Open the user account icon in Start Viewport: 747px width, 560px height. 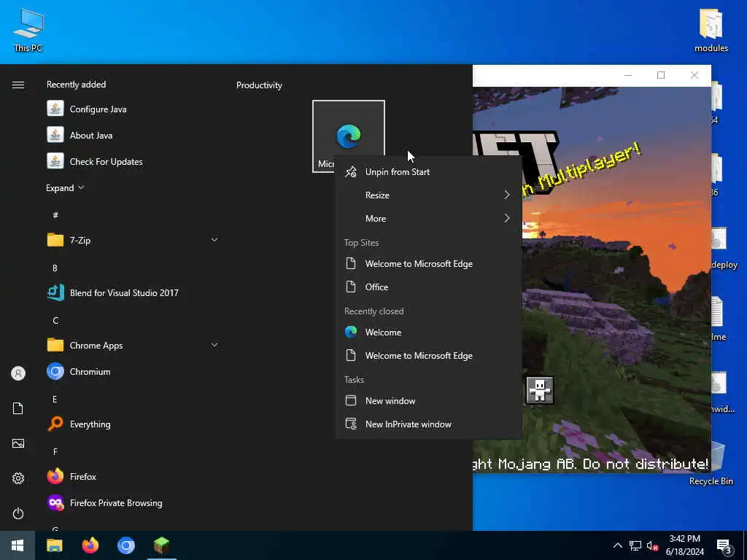coord(18,373)
